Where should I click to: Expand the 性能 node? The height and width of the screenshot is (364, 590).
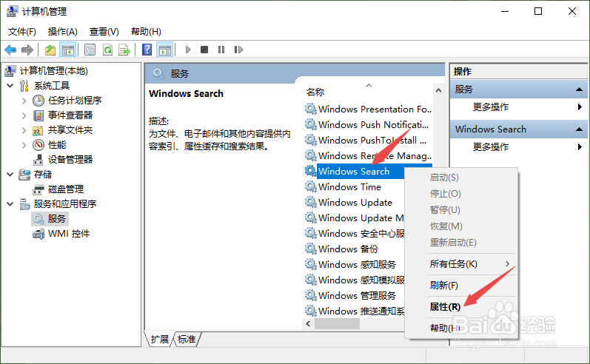(24, 145)
